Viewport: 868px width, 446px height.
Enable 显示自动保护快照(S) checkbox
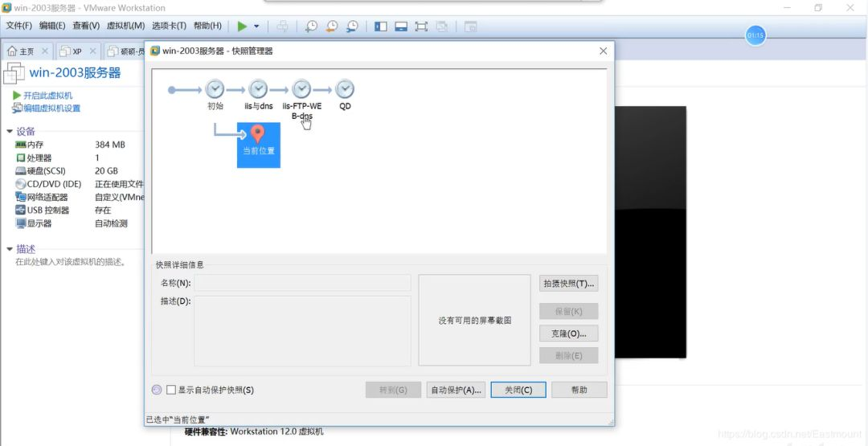[x=171, y=390]
